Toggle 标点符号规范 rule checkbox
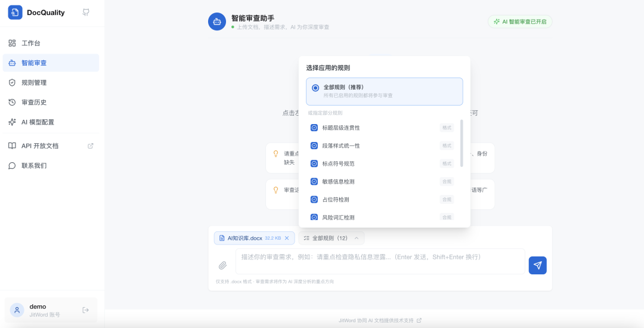644x328 pixels. 314,163
